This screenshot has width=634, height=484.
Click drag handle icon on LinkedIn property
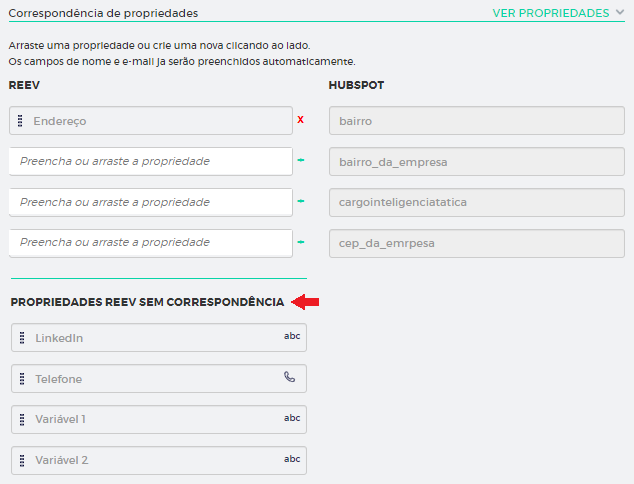22,338
